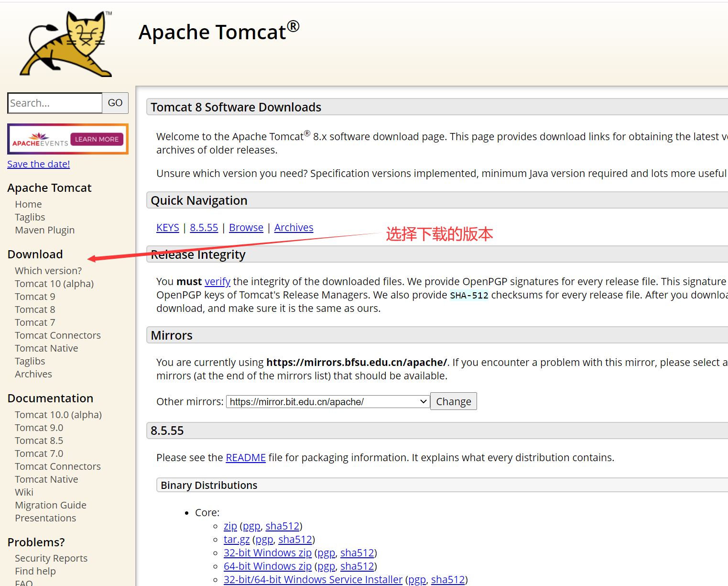Open sha512 for 64-bit Windows zip
Image resolution: width=728 pixels, height=586 pixels.
click(x=357, y=566)
